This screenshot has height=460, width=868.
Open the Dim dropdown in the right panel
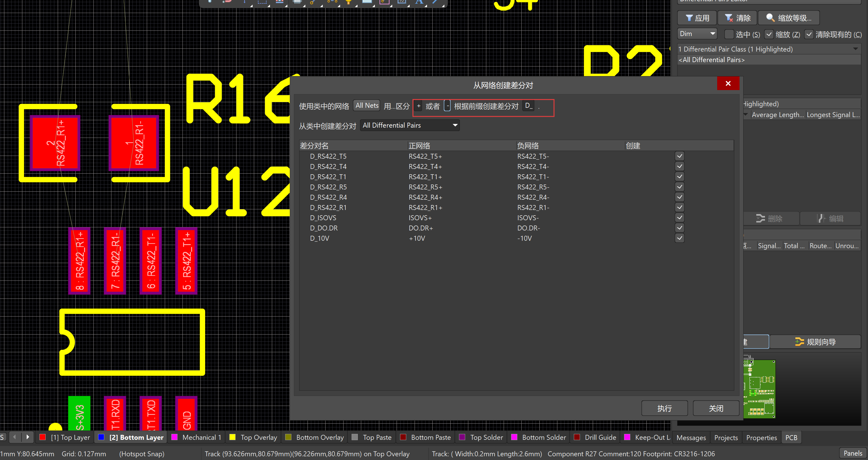(x=697, y=33)
